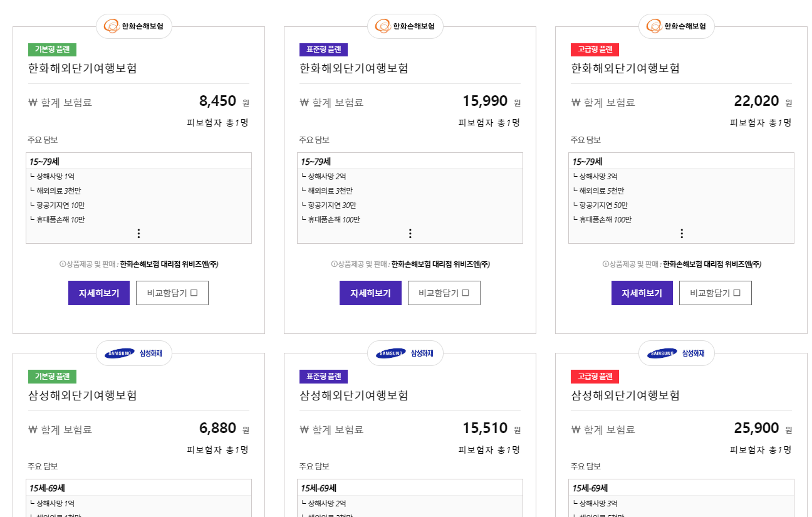Click 삼성해외단기여행보험 title in the 고급형 card
Image resolution: width=812 pixels, height=517 pixels.
click(x=625, y=395)
